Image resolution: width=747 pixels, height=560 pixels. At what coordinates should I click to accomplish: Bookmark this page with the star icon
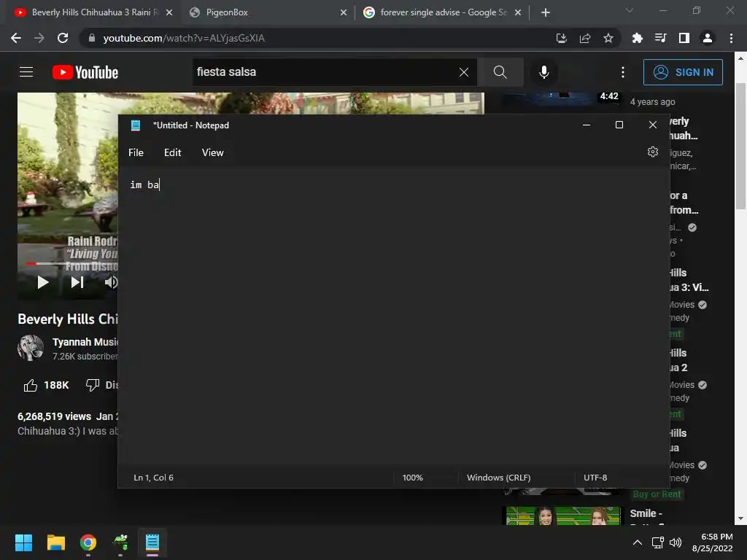pos(608,38)
